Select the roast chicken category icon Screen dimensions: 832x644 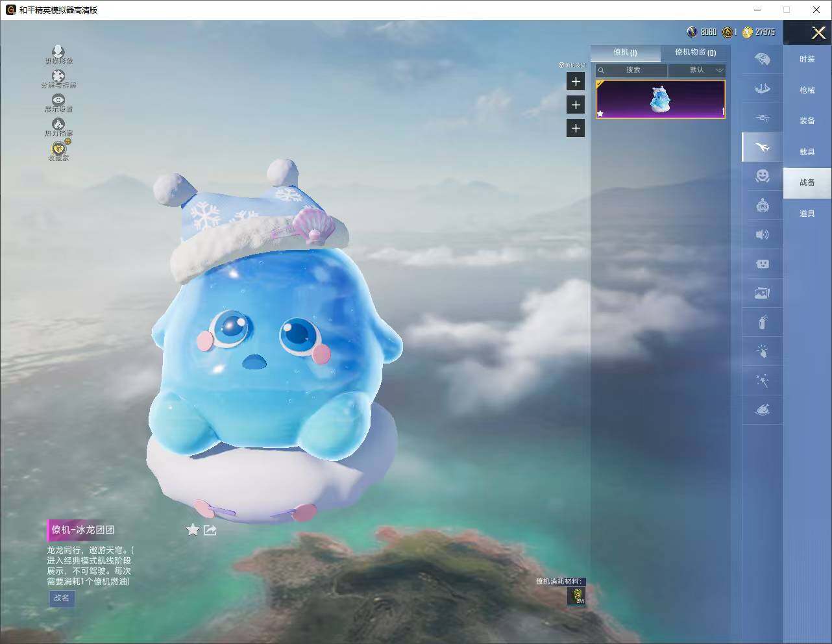763,410
